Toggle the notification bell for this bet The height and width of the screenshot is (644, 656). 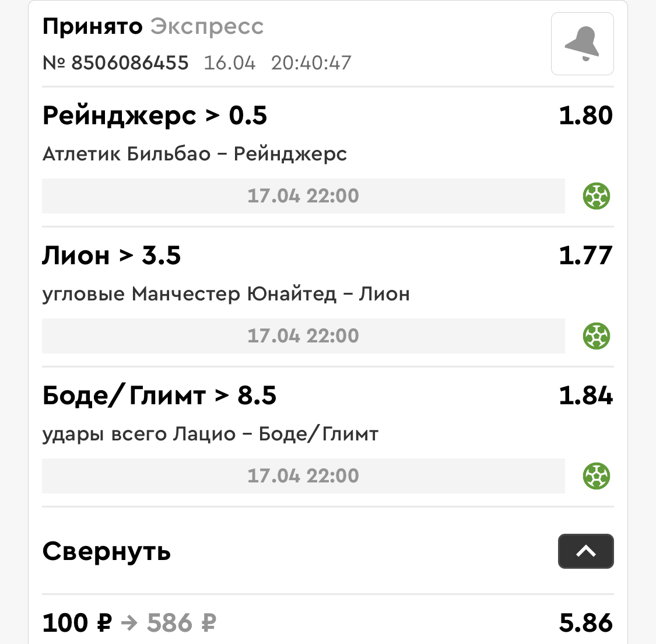(582, 44)
